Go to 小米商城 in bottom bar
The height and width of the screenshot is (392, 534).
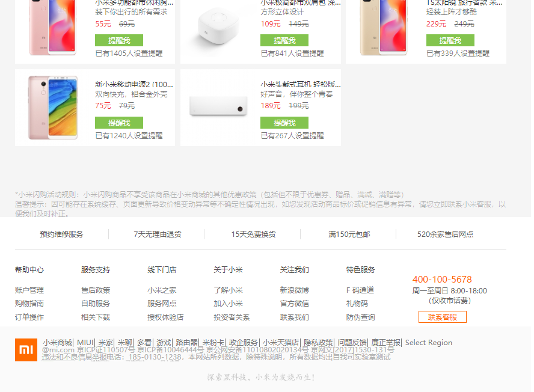click(58, 342)
